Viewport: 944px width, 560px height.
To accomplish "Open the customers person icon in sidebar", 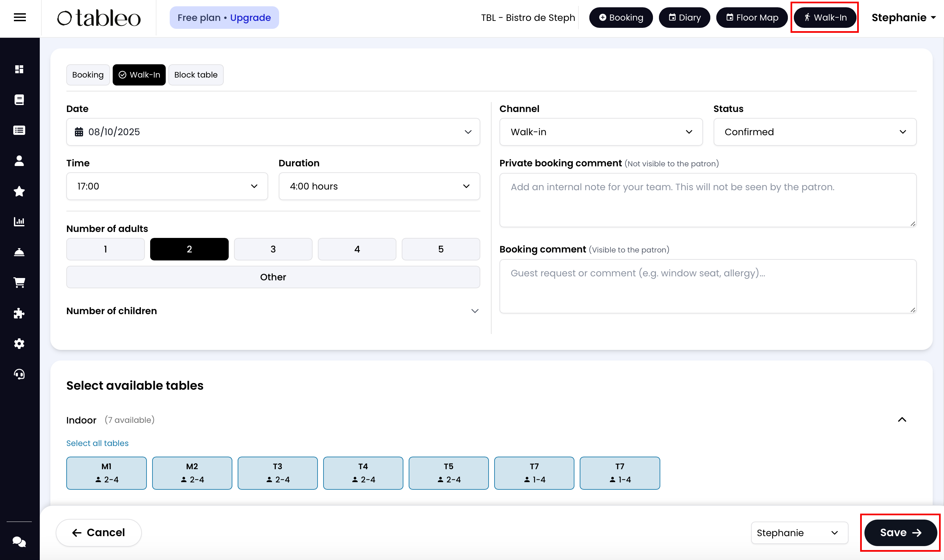I will tap(19, 161).
